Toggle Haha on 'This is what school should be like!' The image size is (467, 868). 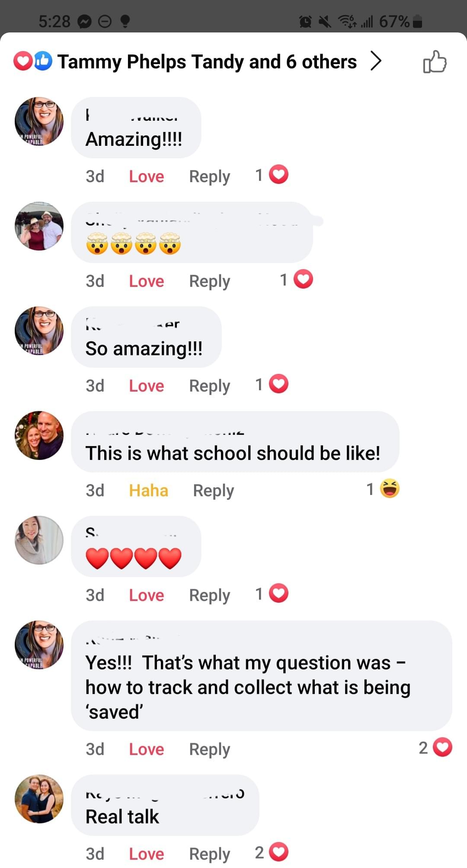(148, 491)
